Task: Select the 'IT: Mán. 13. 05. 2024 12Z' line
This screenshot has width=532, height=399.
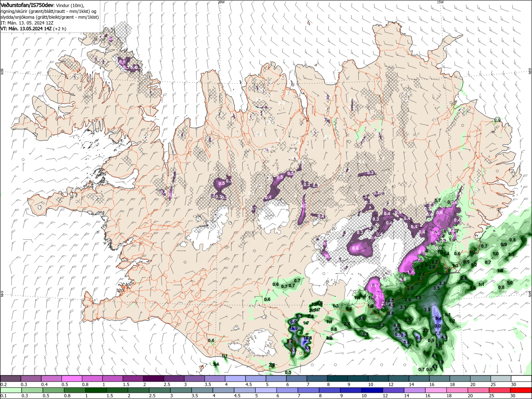Action: [x=27, y=23]
